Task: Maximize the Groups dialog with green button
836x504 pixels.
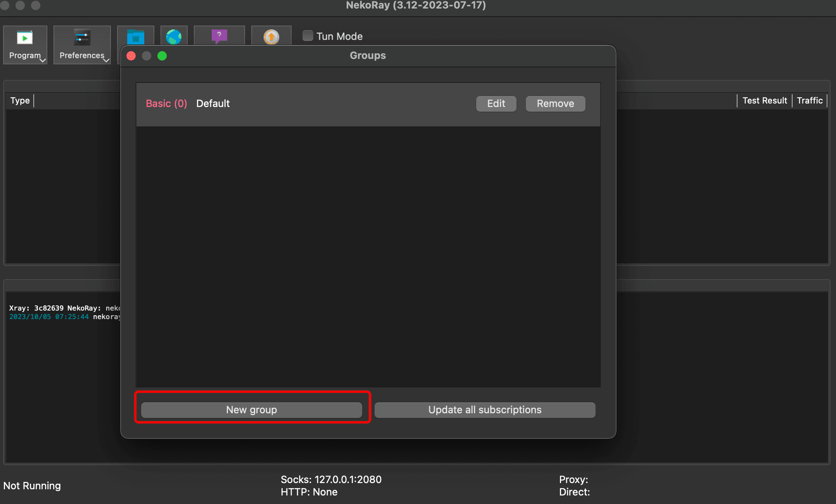Action: pos(162,56)
